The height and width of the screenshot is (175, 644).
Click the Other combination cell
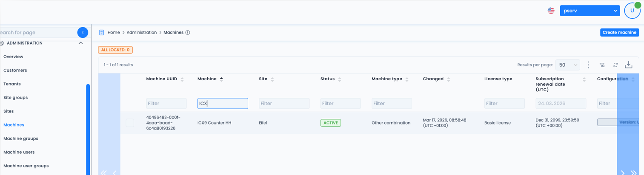point(391,123)
